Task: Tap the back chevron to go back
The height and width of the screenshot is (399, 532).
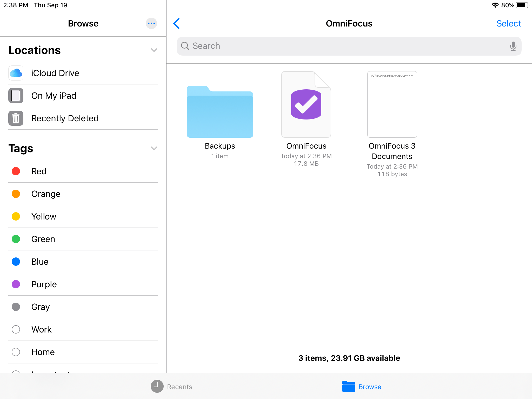Action: tap(176, 23)
